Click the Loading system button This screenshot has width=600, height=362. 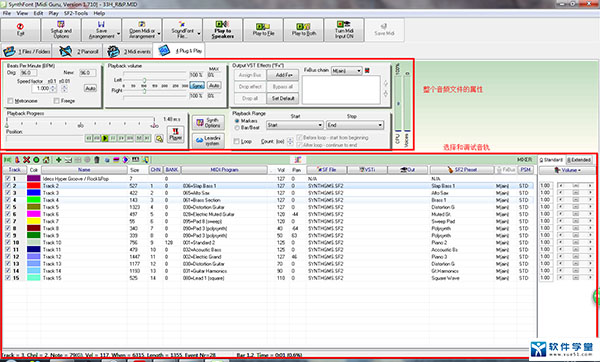tap(208, 140)
